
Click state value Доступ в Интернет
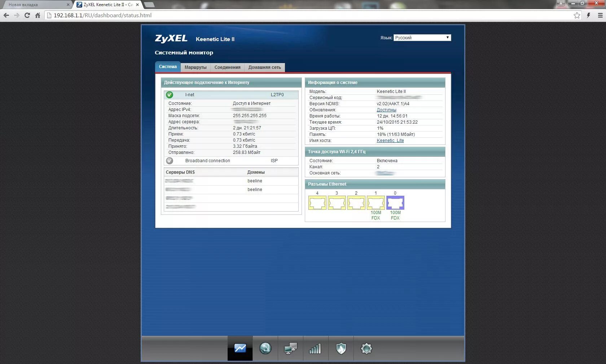251,103
